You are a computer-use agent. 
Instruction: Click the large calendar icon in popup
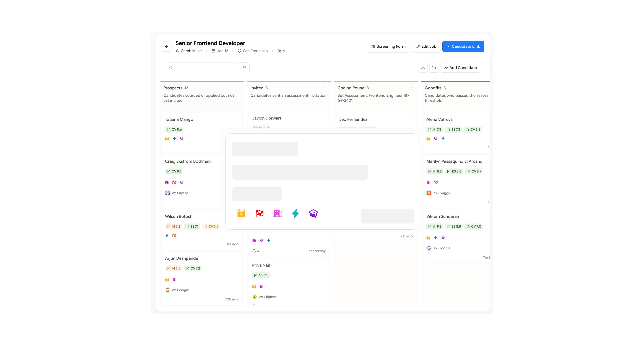tap(241, 213)
